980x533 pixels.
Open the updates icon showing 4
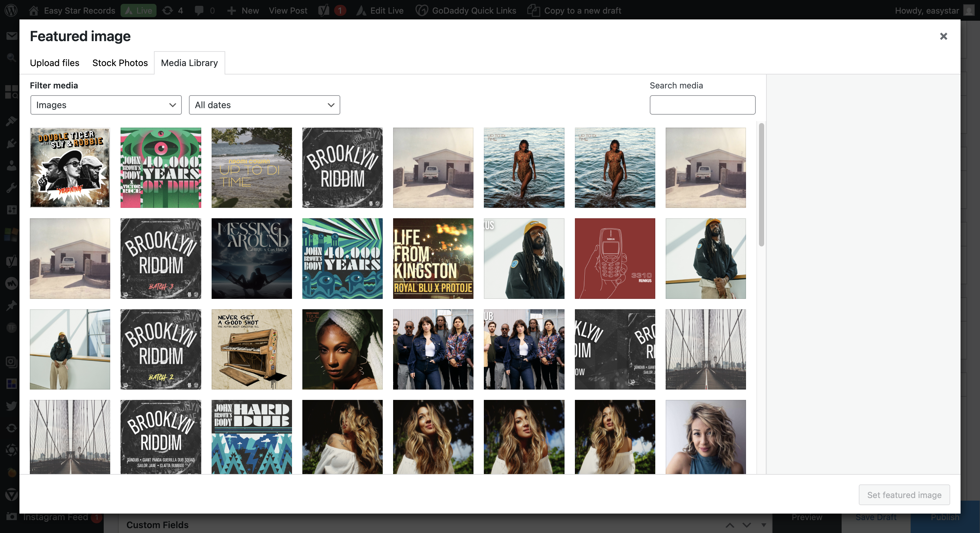(168, 10)
